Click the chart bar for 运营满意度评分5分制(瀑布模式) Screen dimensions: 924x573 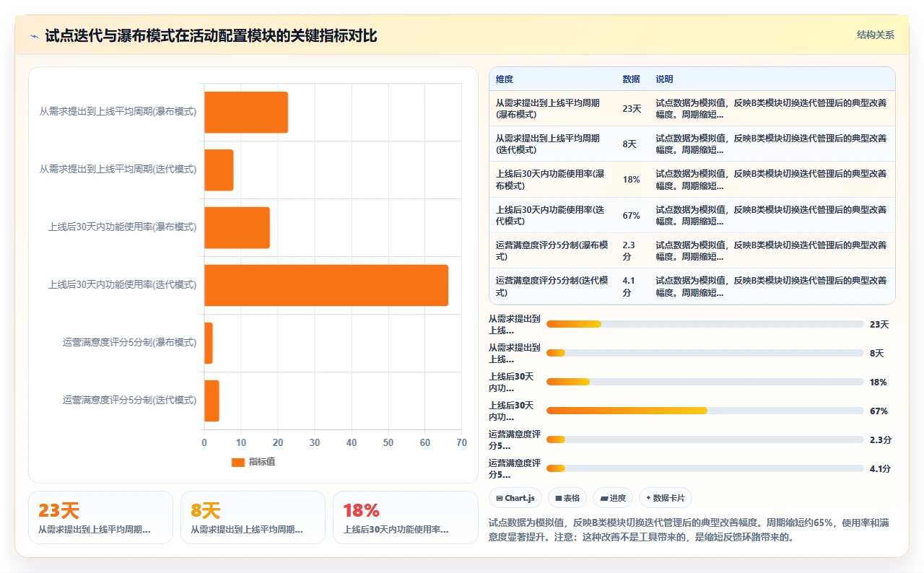[209, 343]
